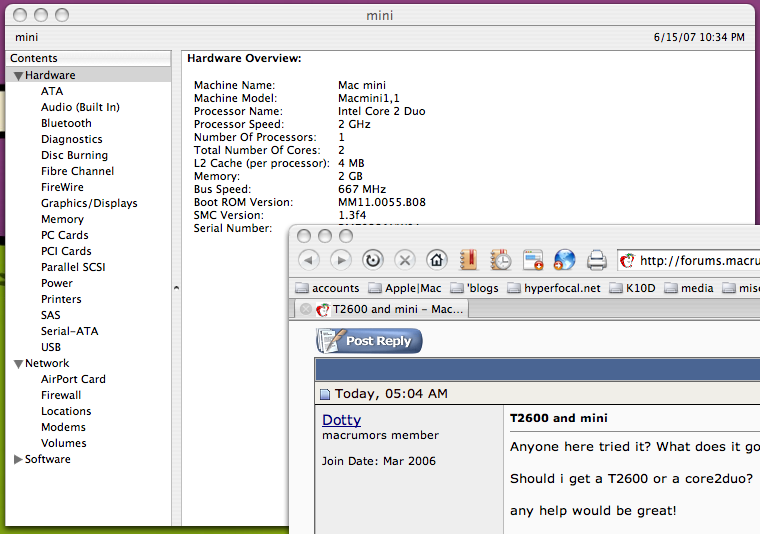The height and width of the screenshot is (534, 760).
Task: Click the Contents column header
Action: coord(88,58)
